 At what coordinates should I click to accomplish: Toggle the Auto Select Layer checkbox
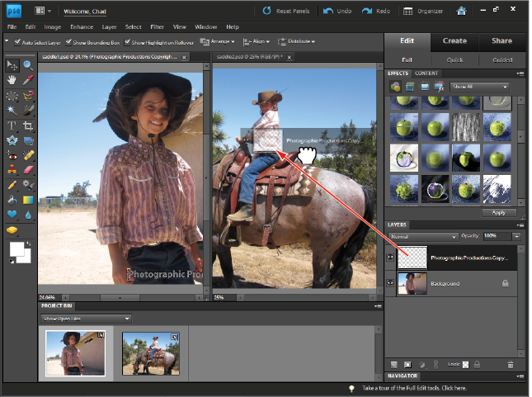[x=18, y=41]
